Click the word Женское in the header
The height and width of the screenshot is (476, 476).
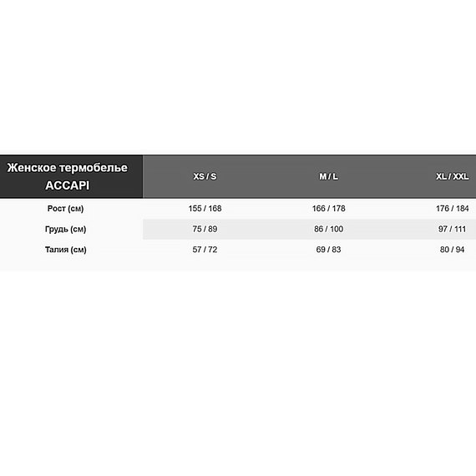[32, 168]
